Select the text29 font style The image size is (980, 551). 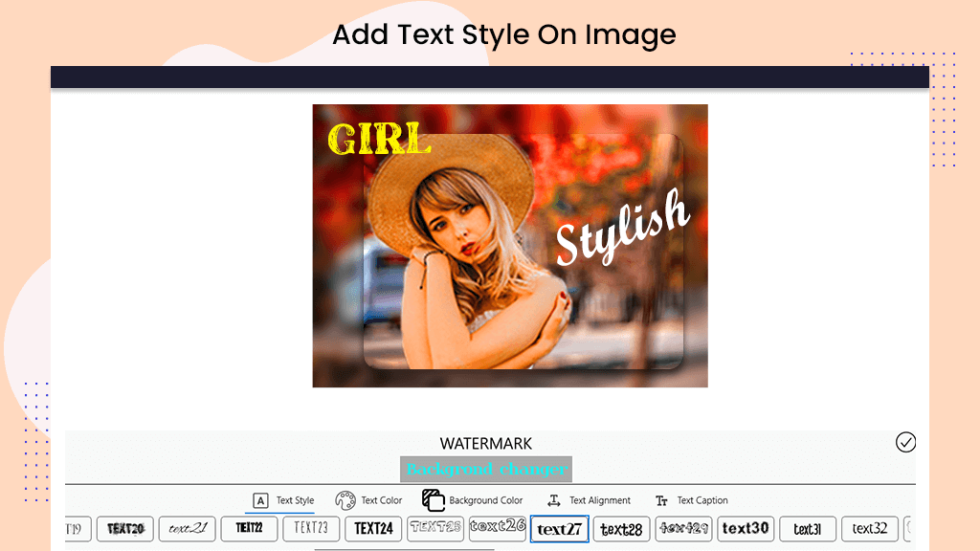(x=683, y=528)
